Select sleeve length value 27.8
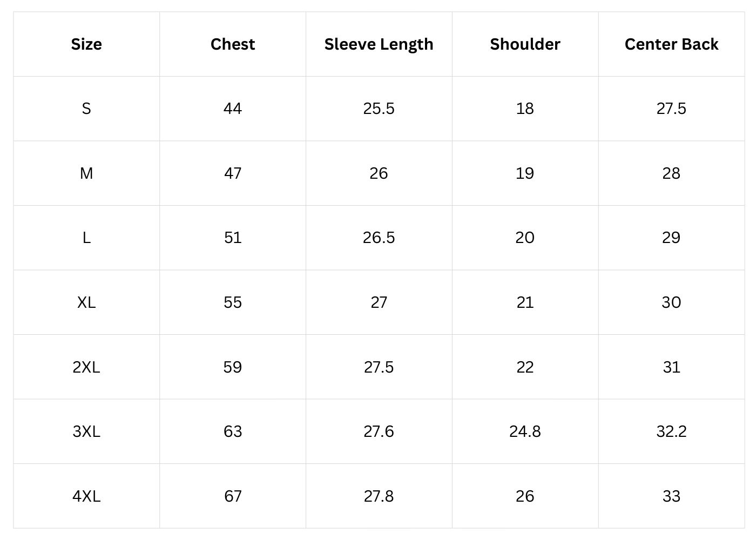Screen dimensions: 756x540 [379, 496]
